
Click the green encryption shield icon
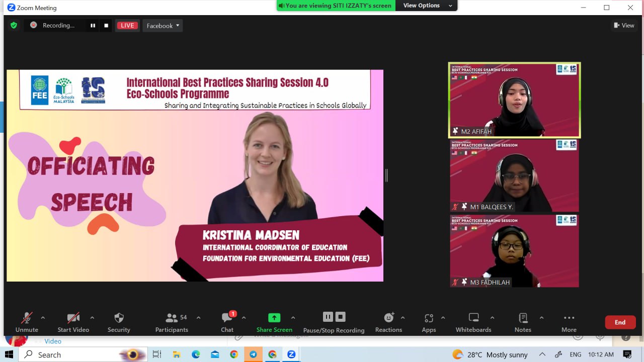tap(14, 25)
